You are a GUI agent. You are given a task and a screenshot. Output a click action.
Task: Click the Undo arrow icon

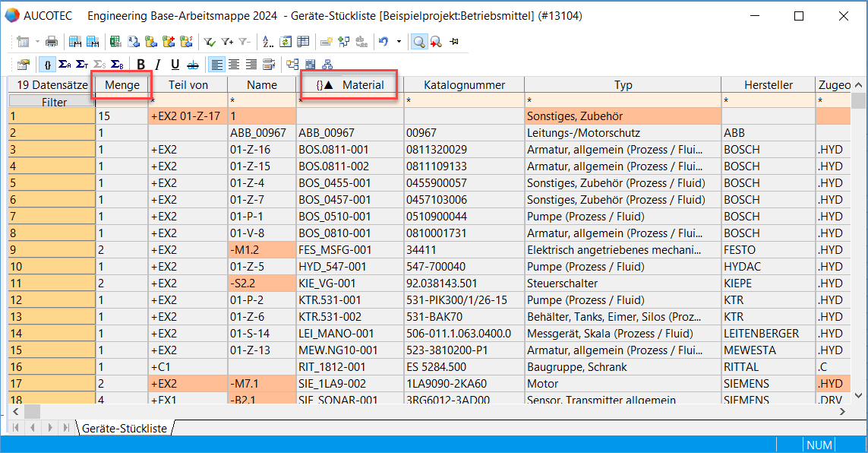[x=383, y=42]
